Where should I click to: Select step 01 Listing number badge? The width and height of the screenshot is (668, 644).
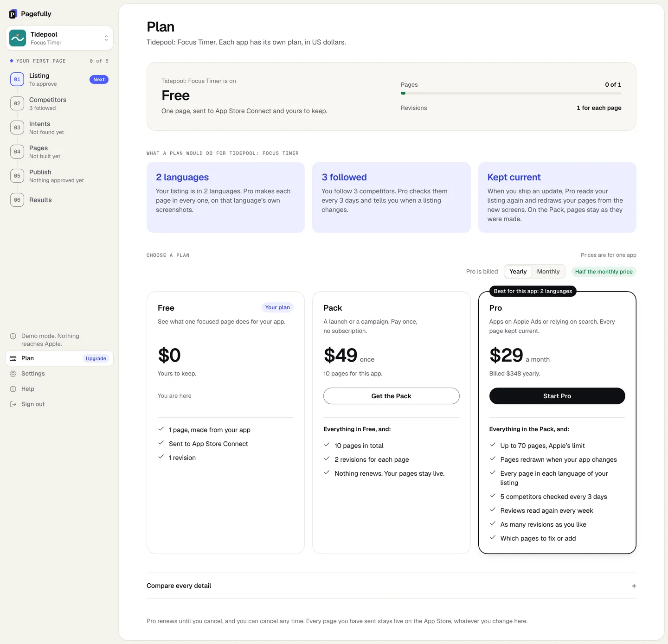(x=17, y=79)
